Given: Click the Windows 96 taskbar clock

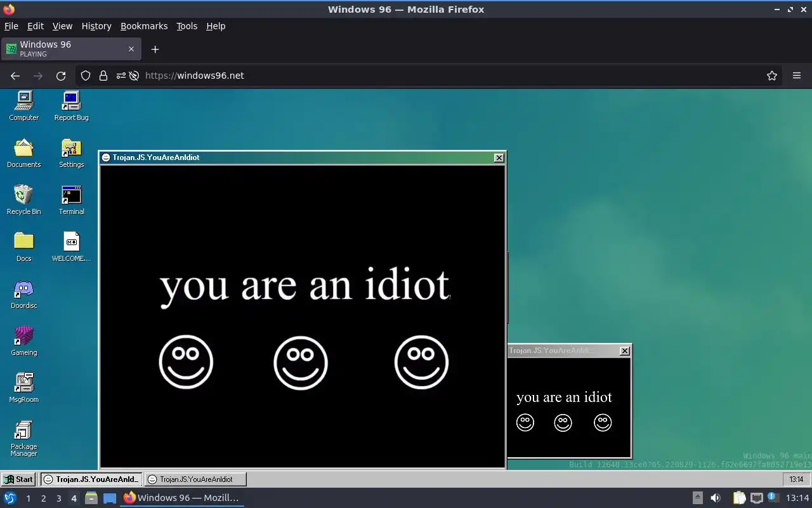Looking at the screenshot, I should coord(796,479).
